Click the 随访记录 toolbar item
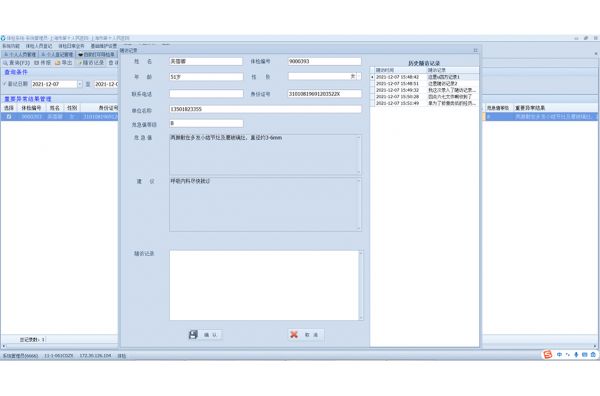 coord(91,62)
